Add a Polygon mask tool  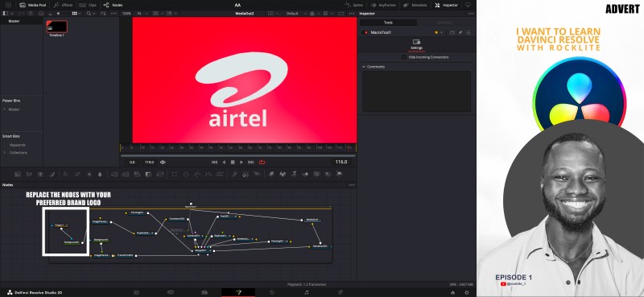point(197,174)
